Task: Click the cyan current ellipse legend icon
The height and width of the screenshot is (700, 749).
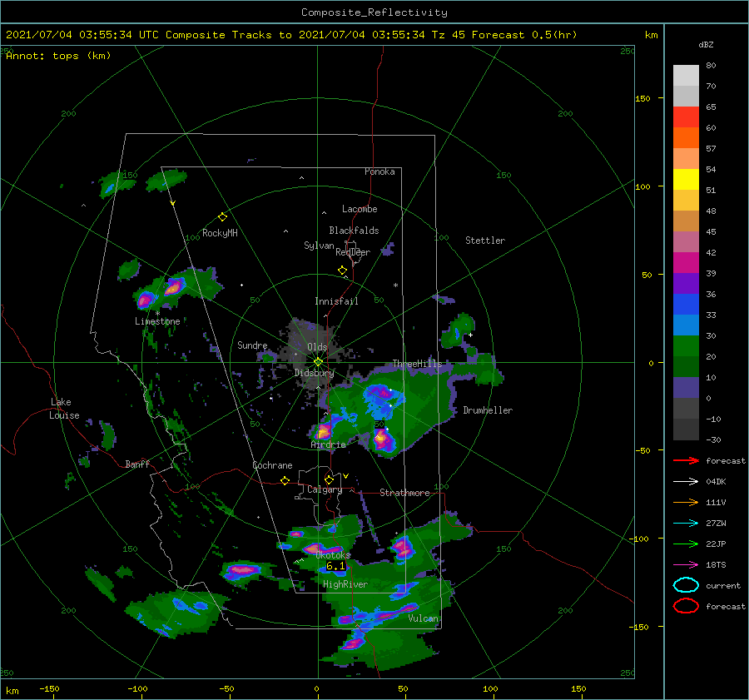Action: coord(686,585)
